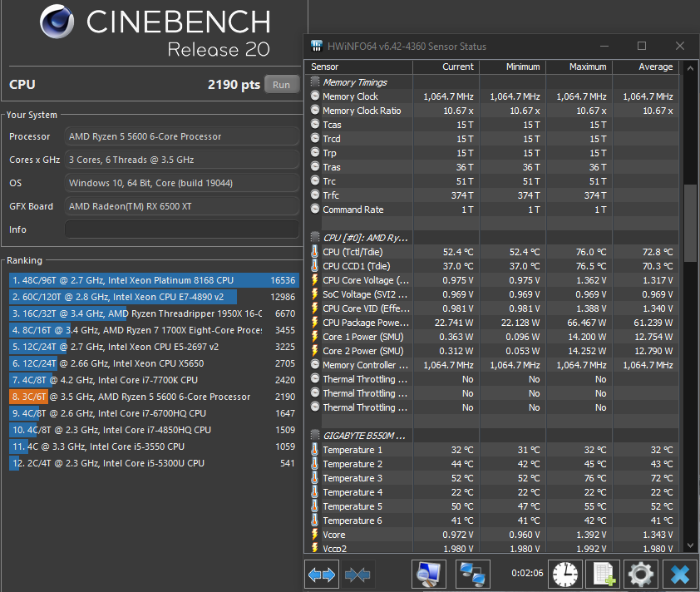Open the HWiNFO remote network computers icon
Viewport: 700px width, 592px height.
(x=473, y=575)
